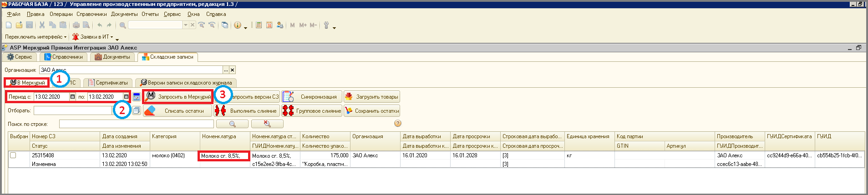The image size is (868, 195).
Task: Open the toolbar search field dropdown arrow
Action: click(185, 25)
